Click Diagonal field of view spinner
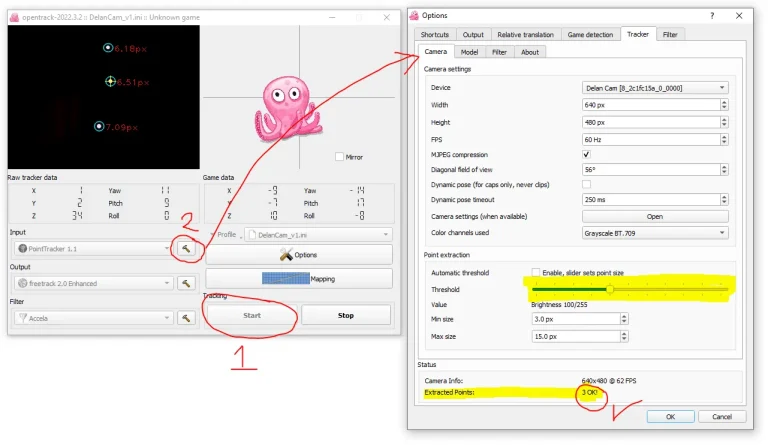 coord(724,169)
